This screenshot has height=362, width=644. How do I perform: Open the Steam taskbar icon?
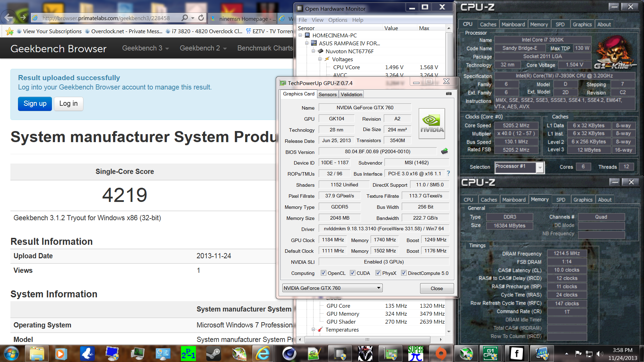(x=213, y=354)
